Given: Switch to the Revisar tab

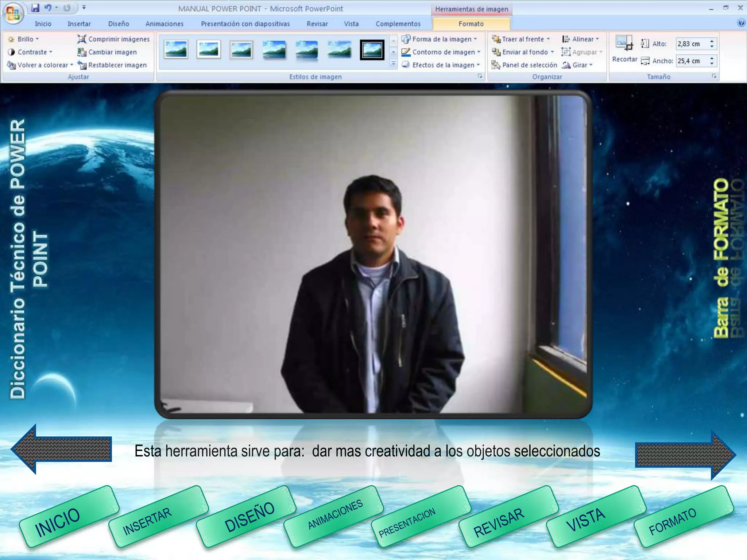Looking at the screenshot, I should point(317,24).
